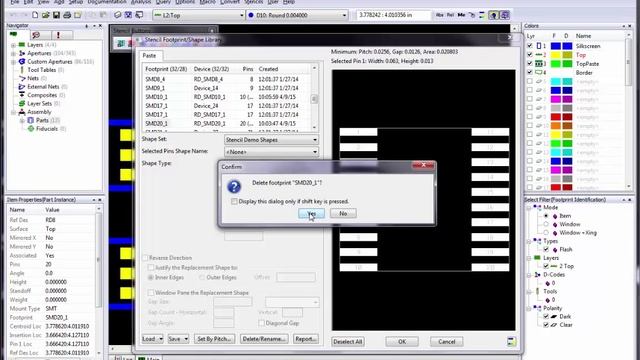Click the Composites icon in Navigator tree
Image resolution: width=640 pixels, height=360 pixels.
coord(22,95)
